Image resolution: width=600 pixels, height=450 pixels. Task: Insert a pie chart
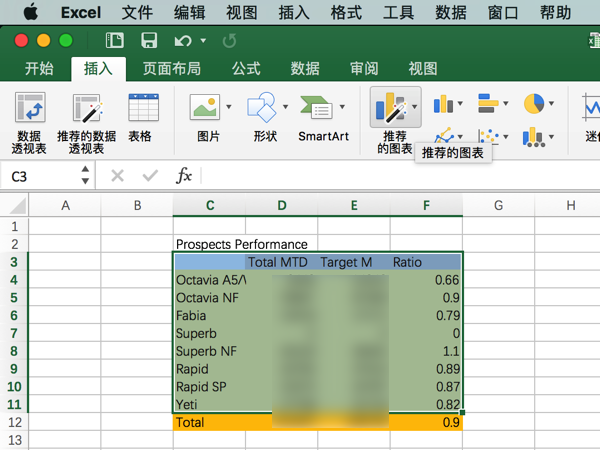click(x=534, y=103)
